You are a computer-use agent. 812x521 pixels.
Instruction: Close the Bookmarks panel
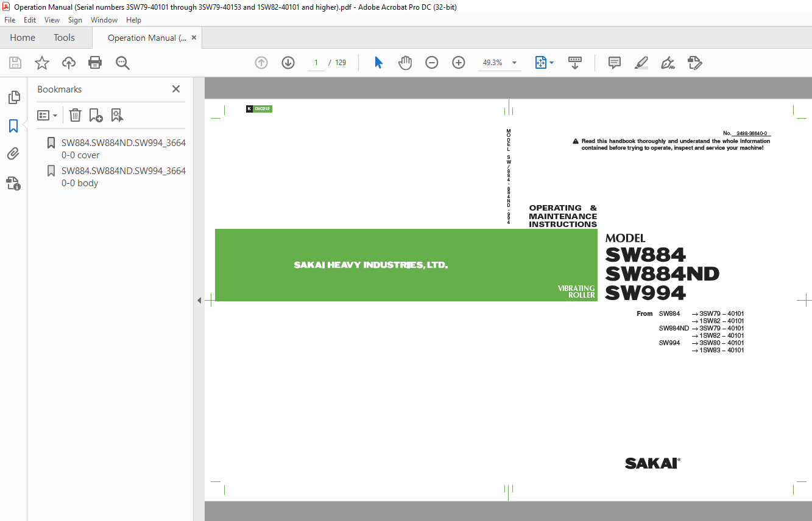click(176, 89)
